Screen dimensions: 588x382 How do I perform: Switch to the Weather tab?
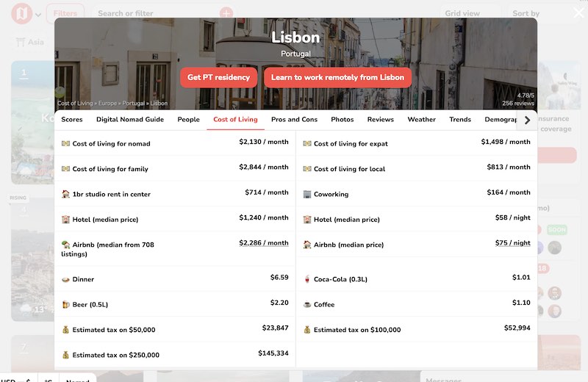click(x=421, y=120)
